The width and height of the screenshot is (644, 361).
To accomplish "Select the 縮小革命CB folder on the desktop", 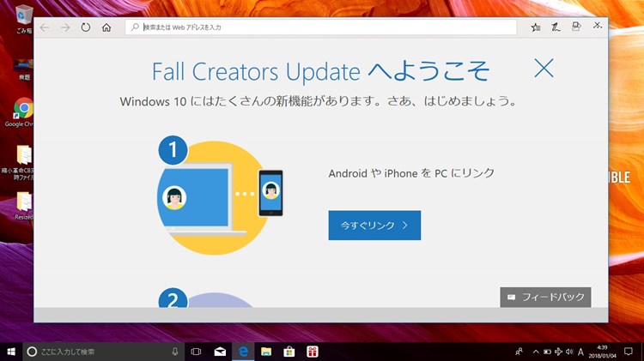I will [x=19, y=162].
